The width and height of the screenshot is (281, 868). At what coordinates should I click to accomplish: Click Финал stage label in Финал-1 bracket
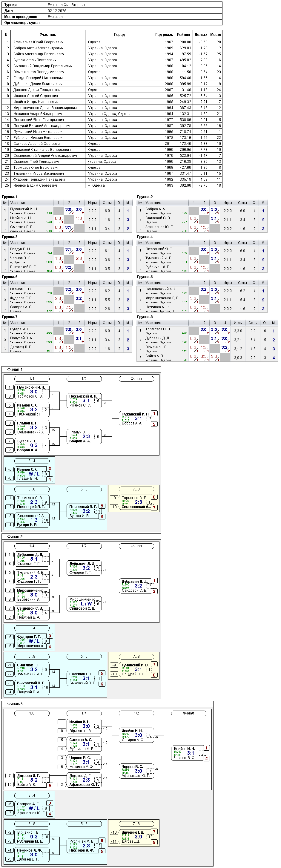136,379
